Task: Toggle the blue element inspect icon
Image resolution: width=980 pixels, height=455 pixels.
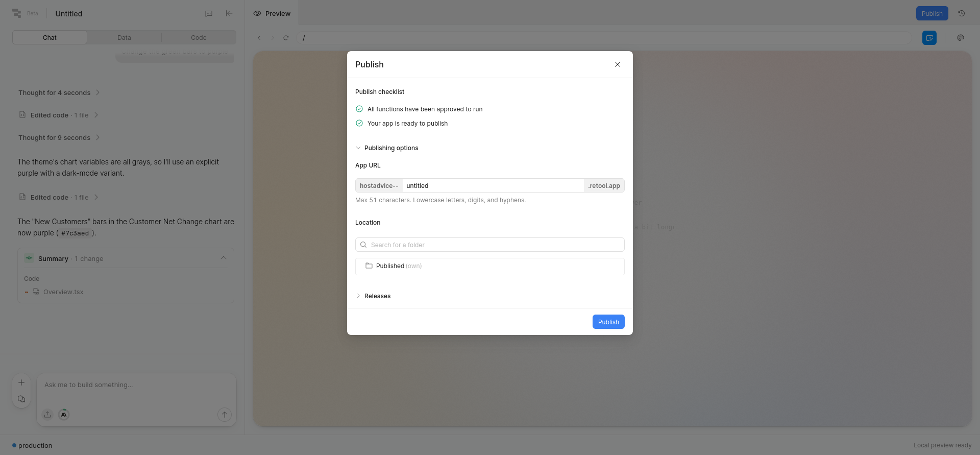Action: tap(929, 38)
